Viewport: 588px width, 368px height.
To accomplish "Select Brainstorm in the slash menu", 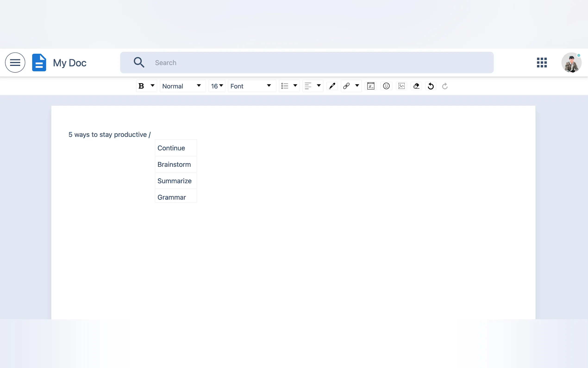I will (x=175, y=165).
